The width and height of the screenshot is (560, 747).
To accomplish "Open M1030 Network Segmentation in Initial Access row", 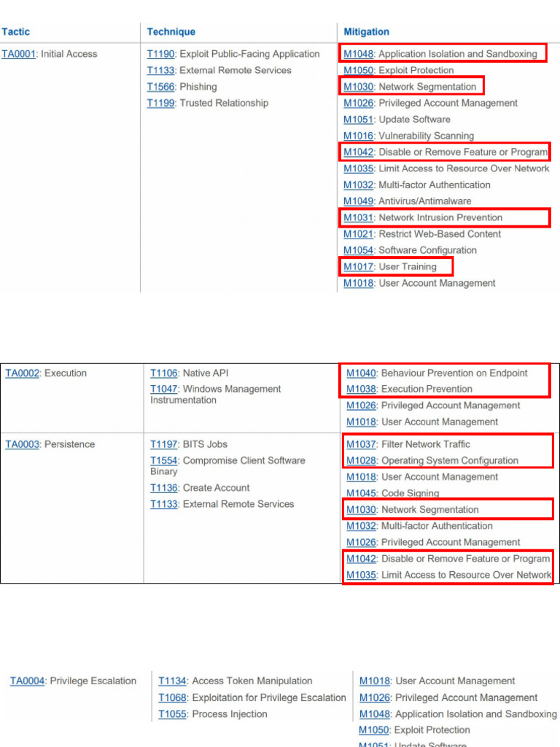I will point(359,87).
